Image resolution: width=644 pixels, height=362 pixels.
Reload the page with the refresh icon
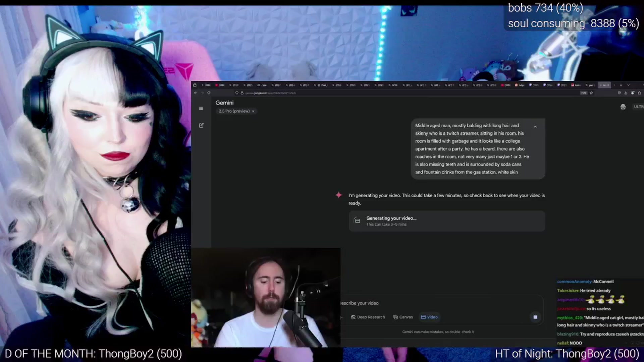pos(209,93)
